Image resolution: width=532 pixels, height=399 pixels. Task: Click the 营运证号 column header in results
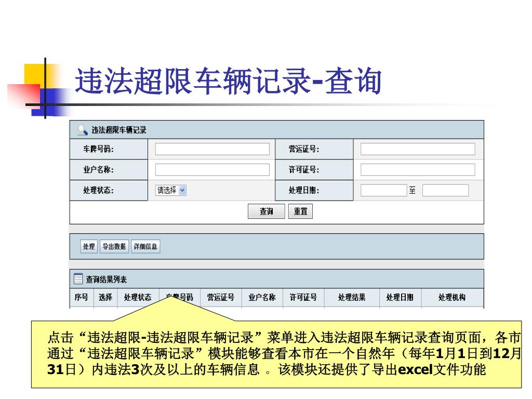[x=221, y=298]
